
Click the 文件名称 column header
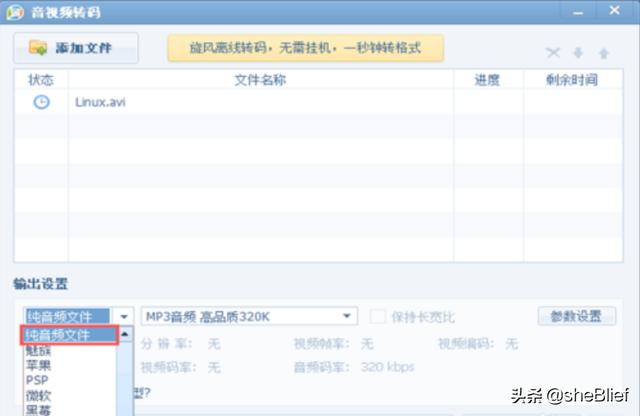point(260,80)
